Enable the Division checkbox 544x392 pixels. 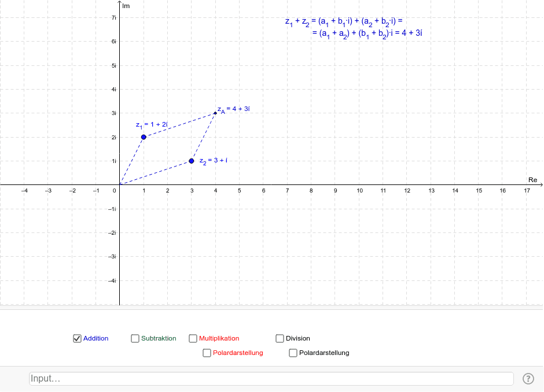(x=280, y=338)
